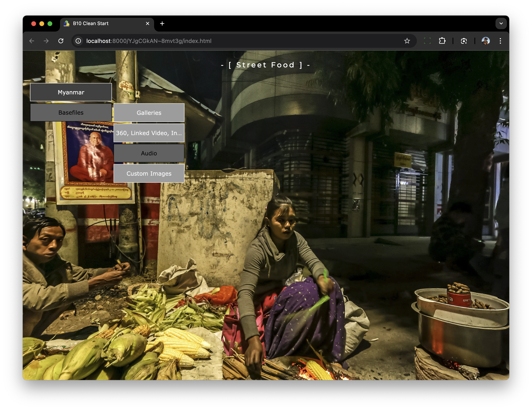Go back to previous page
Screen dimensions: 532x410
32,41
